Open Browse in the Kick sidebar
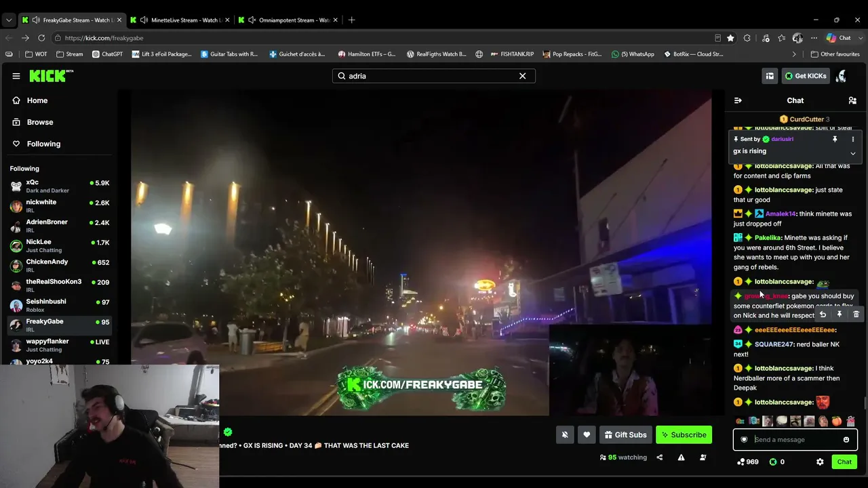Viewport: 868px width, 488px height. click(x=40, y=122)
